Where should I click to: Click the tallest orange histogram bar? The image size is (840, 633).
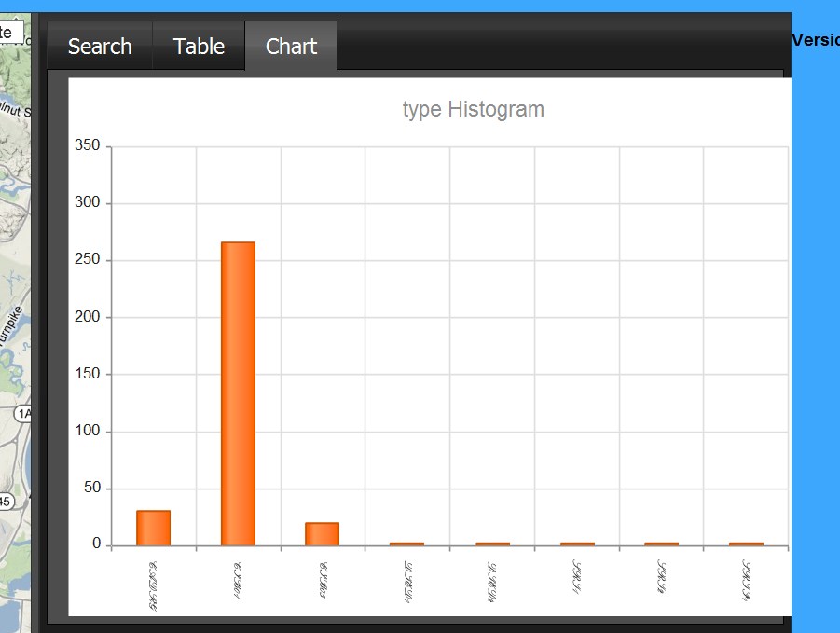tap(238, 393)
